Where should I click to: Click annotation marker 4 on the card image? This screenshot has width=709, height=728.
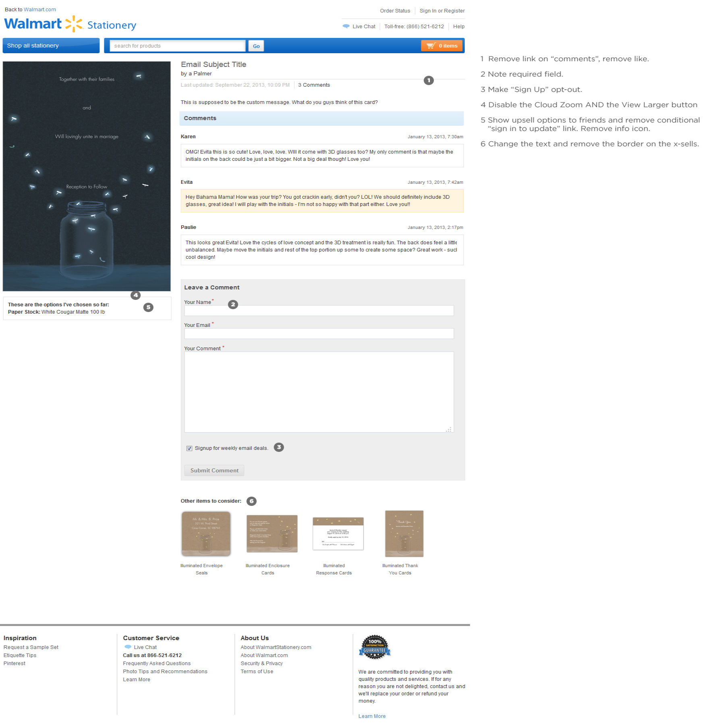[135, 295]
